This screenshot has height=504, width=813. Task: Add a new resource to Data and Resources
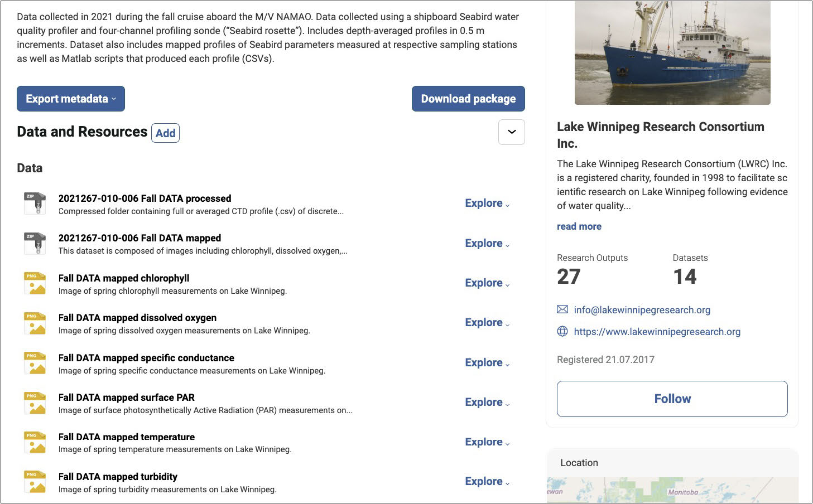click(x=165, y=133)
